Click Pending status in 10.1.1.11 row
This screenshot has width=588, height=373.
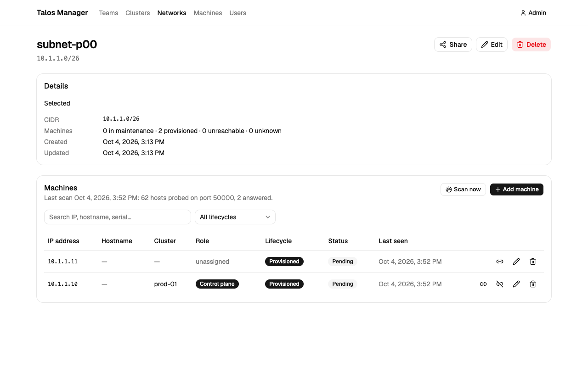(343, 262)
